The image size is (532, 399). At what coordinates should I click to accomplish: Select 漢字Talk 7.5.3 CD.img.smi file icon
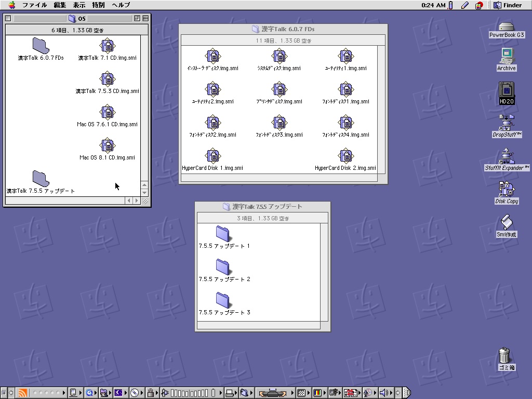[107, 79]
